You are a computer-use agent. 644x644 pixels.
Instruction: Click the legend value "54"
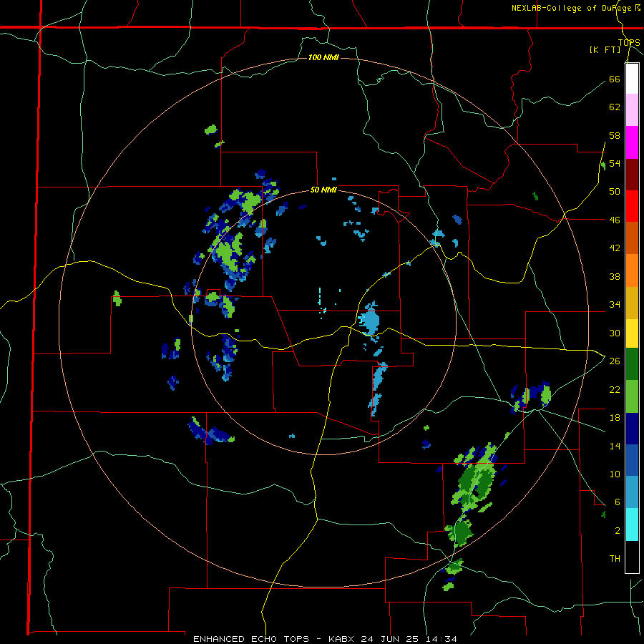(615, 163)
